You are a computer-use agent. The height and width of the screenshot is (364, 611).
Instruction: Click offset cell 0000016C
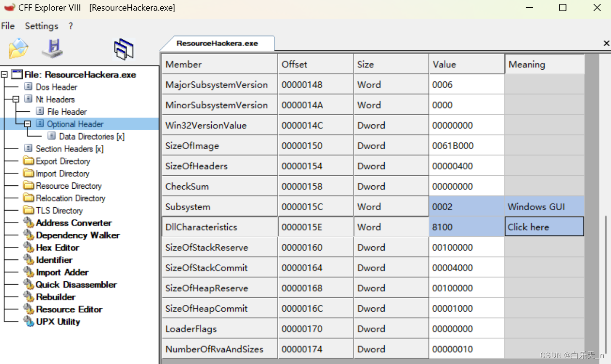pyautogui.click(x=315, y=308)
